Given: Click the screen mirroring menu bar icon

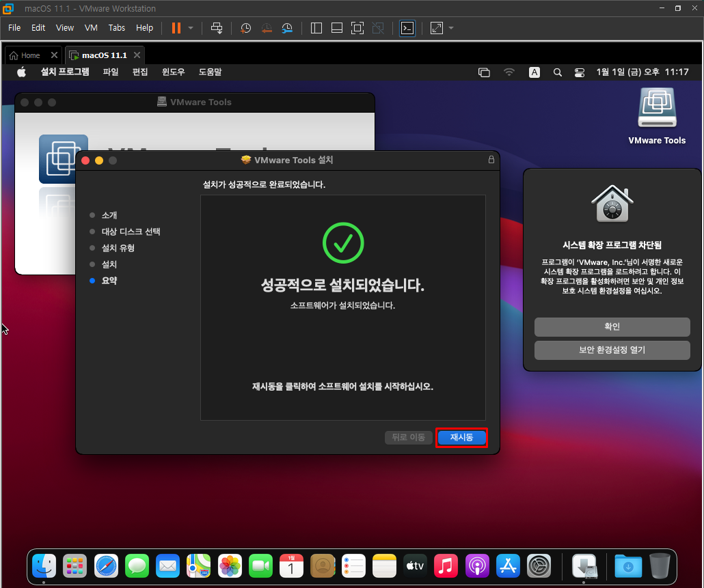Looking at the screenshot, I should (484, 72).
